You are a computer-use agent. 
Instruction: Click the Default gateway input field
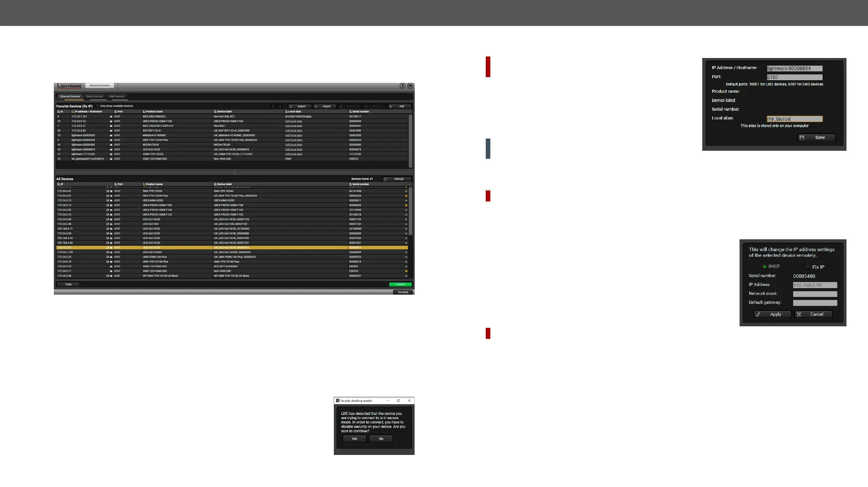tap(815, 303)
